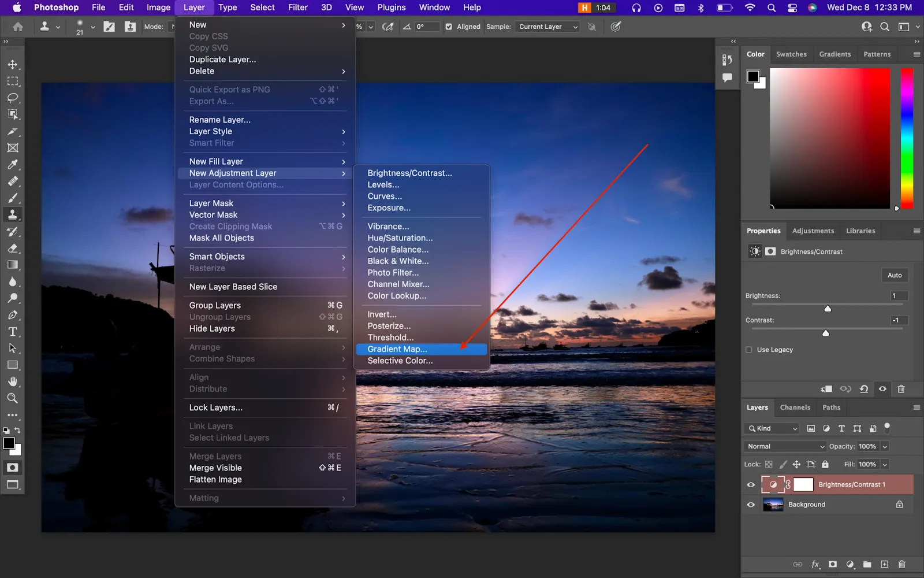Switch to the Channels tab
Screen dimensions: 924x578
[795, 407]
